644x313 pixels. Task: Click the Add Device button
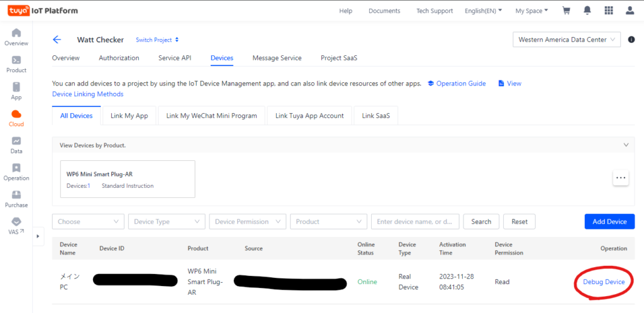pyautogui.click(x=609, y=221)
